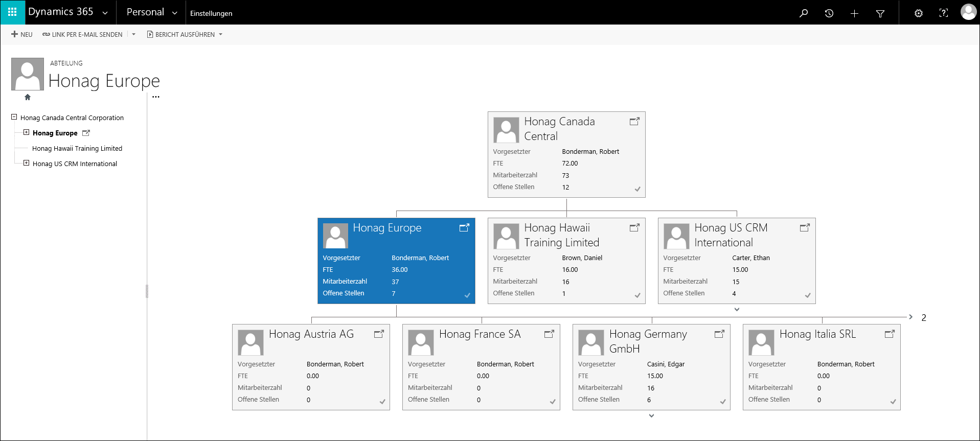This screenshot has height=441, width=980.
Task: Open Honag Hawaii Training Limited card pop-out icon
Action: [x=634, y=228]
